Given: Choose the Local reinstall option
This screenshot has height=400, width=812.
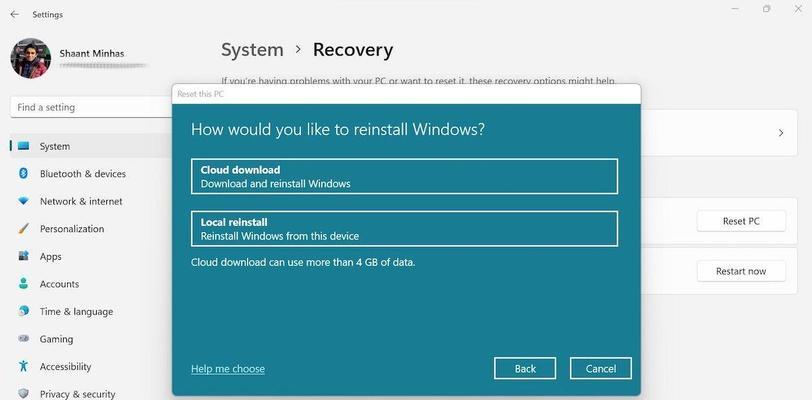Looking at the screenshot, I should [404, 229].
